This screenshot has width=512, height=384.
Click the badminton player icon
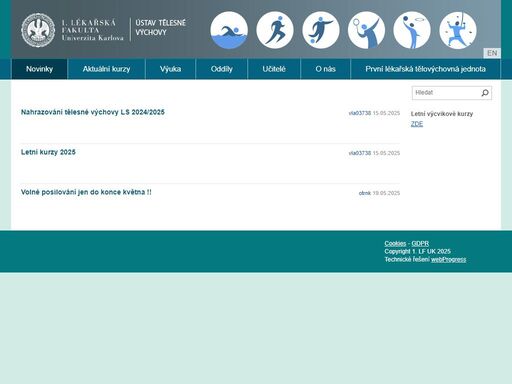coord(366,30)
